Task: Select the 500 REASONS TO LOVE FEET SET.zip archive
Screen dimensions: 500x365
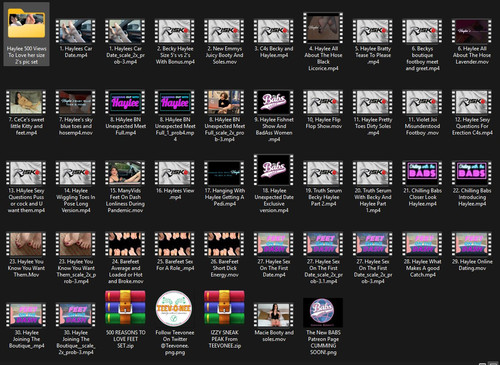Action: tap(125, 308)
